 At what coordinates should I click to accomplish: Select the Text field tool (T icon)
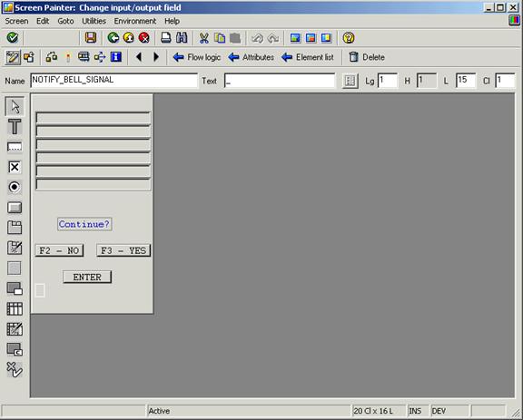15,127
